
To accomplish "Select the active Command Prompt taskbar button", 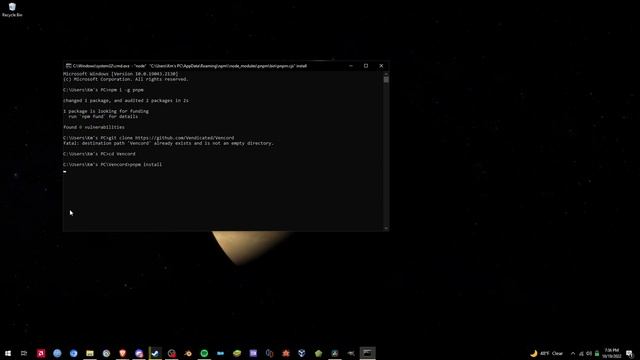I will coord(367,353).
